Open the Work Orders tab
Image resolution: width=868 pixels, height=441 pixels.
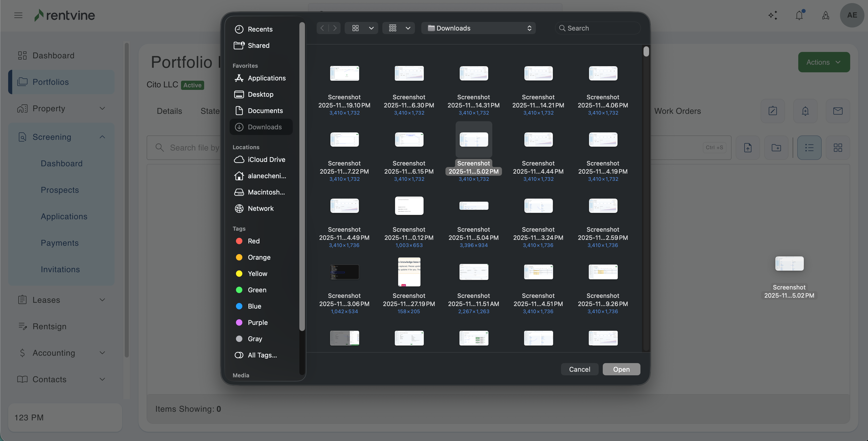[677, 111]
